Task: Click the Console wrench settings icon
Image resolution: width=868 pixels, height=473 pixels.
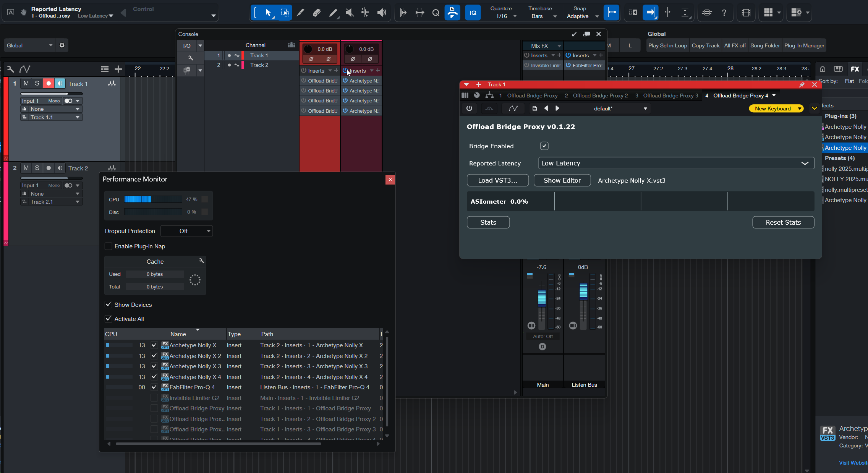Action: pyautogui.click(x=190, y=58)
